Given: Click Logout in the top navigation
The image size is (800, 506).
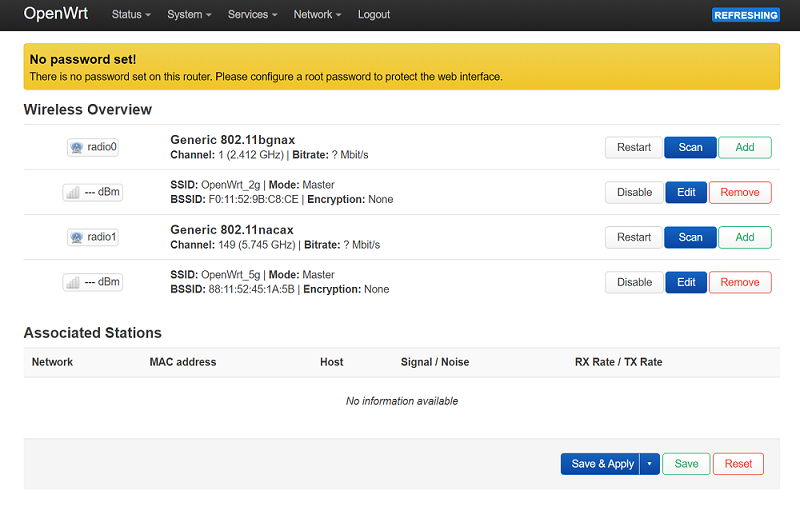Looking at the screenshot, I should [x=373, y=15].
